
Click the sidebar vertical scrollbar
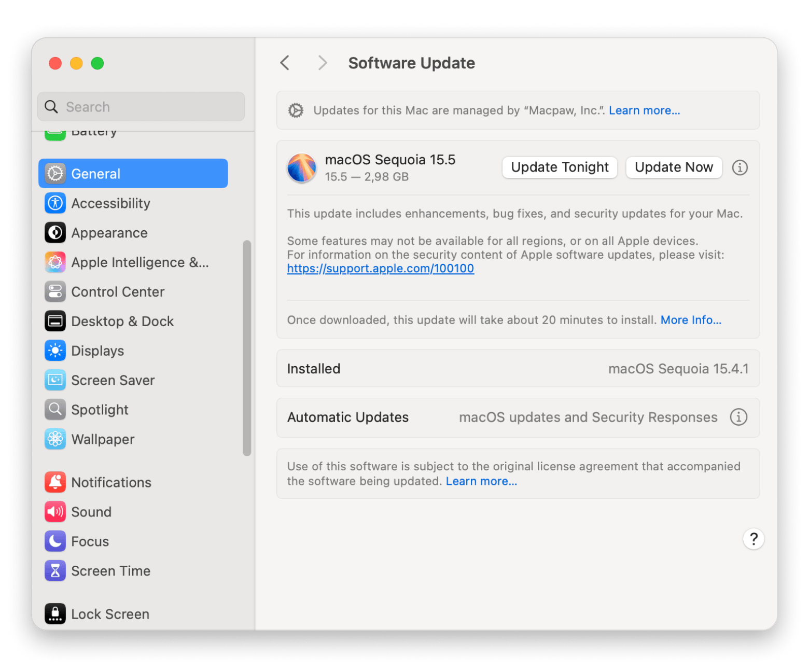pos(247,347)
